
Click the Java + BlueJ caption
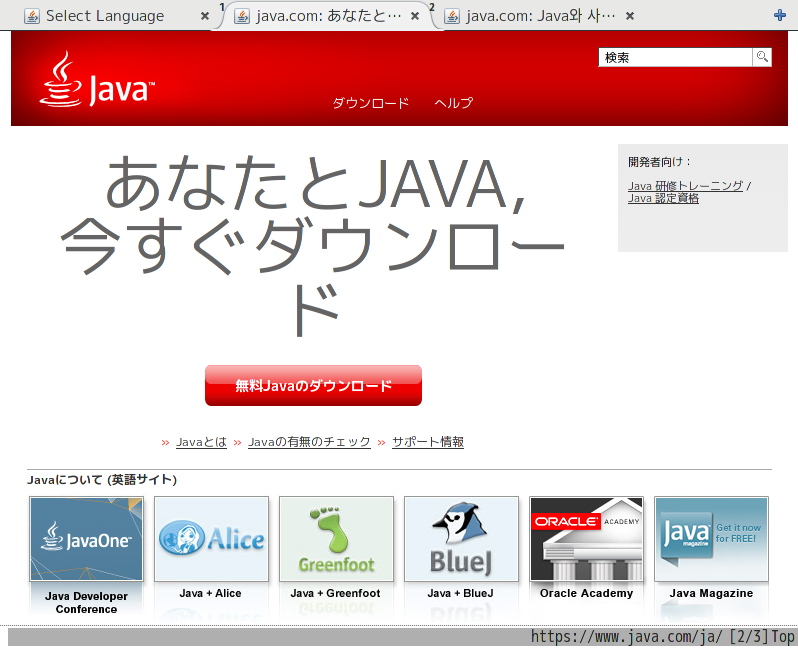(x=461, y=593)
